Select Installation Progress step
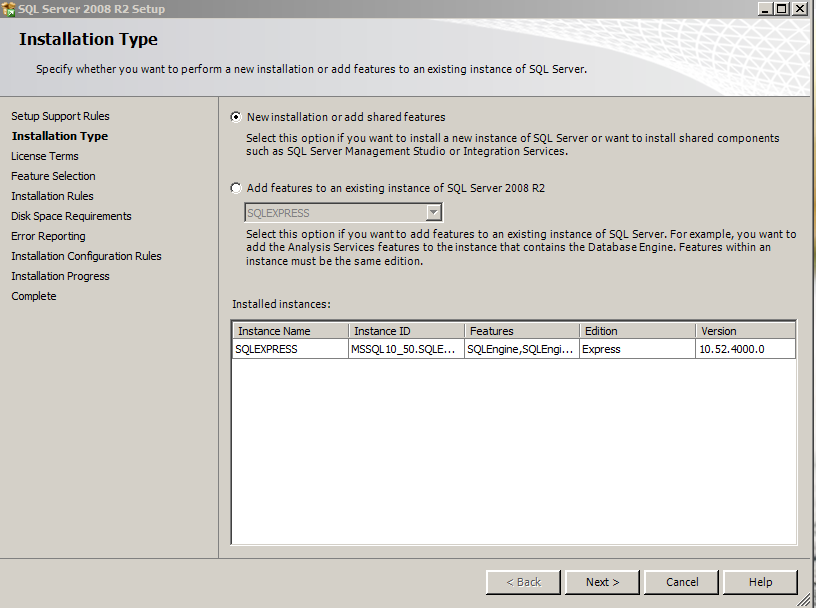 tap(60, 276)
